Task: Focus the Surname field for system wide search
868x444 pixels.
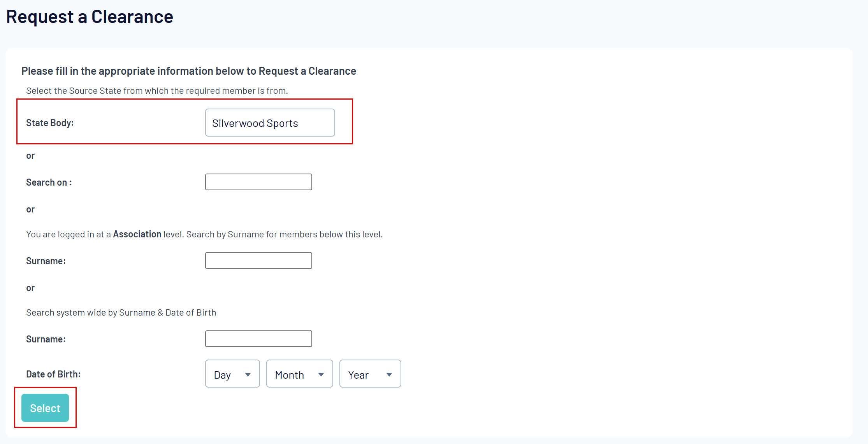Action: tap(258, 339)
